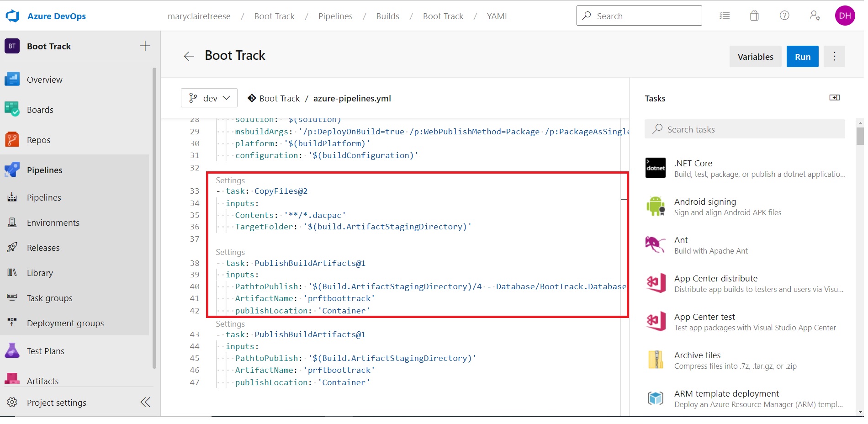This screenshot has width=868, height=424.
Task: Click the Azure DevOps logo icon
Action: (12, 16)
